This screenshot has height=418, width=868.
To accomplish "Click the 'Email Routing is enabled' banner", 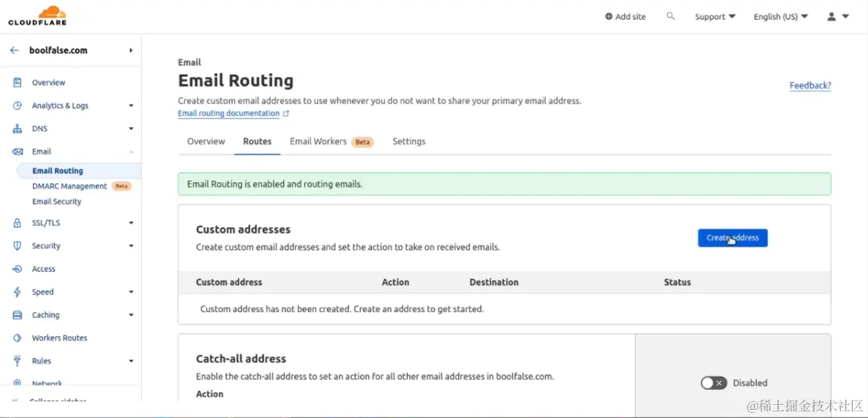I will (x=504, y=184).
